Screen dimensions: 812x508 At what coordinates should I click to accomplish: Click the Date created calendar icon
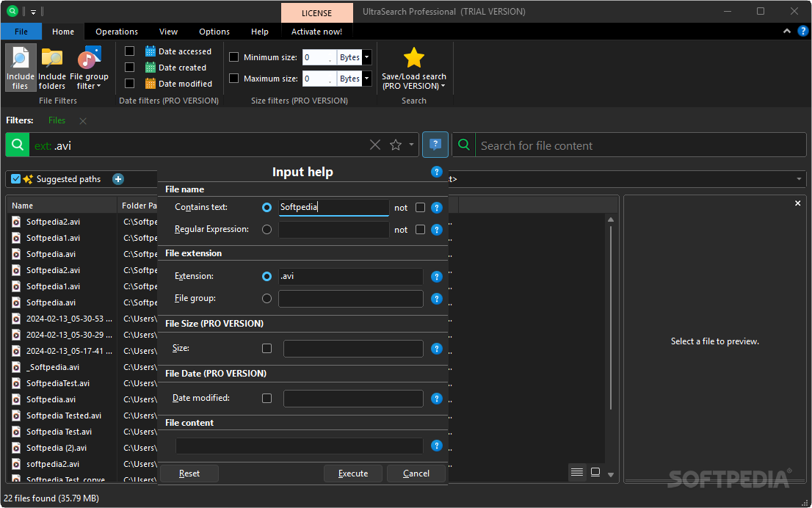[x=151, y=68]
